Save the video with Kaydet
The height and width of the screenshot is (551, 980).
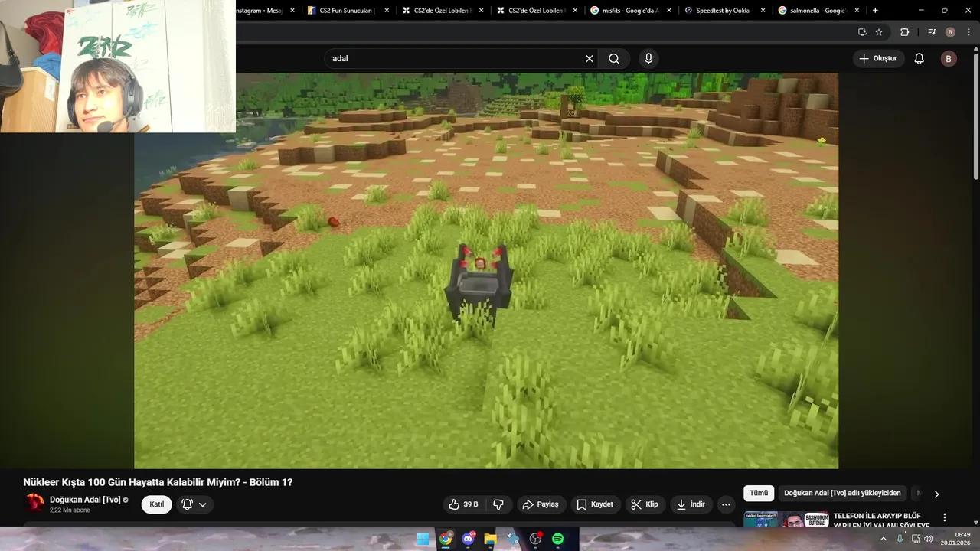[x=595, y=504]
